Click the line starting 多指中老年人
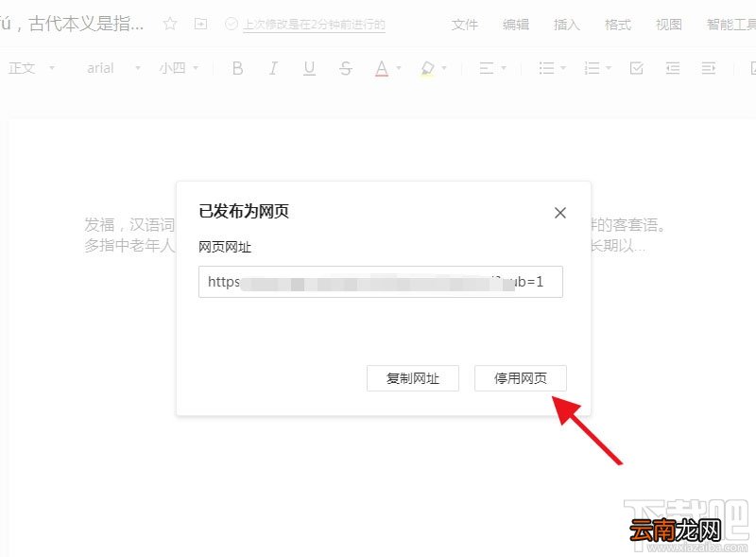The width and height of the screenshot is (756, 557). (129, 245)
